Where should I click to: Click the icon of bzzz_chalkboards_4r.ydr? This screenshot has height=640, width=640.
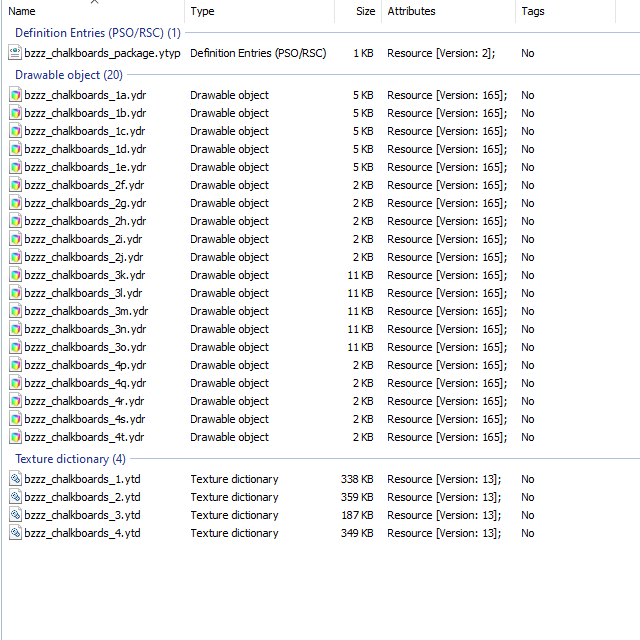15,401
